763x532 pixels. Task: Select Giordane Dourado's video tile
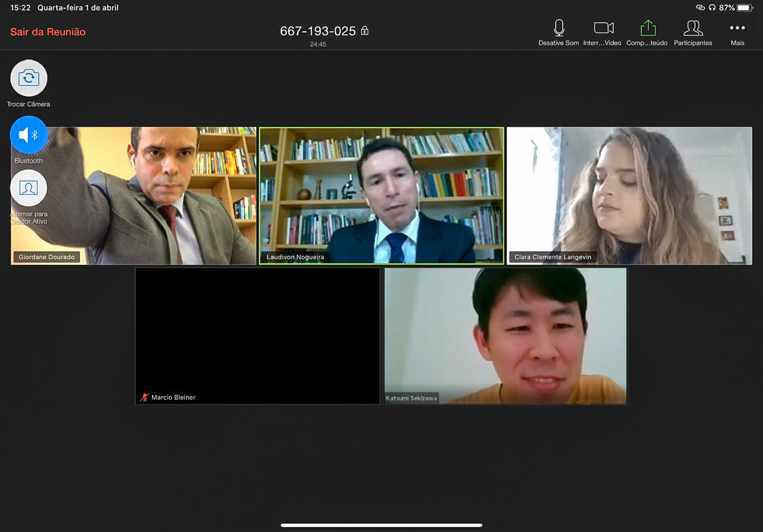tap(134, 195)
